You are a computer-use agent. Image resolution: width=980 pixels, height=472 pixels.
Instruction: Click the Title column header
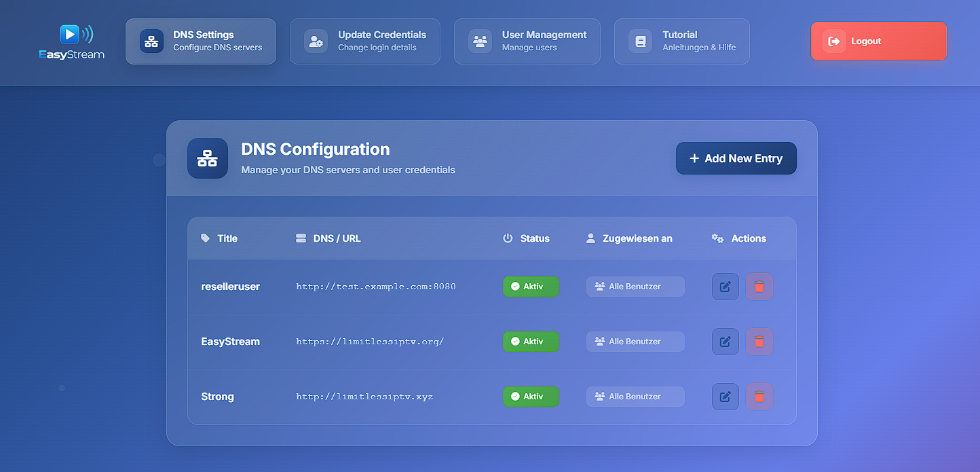coord(219,238)
